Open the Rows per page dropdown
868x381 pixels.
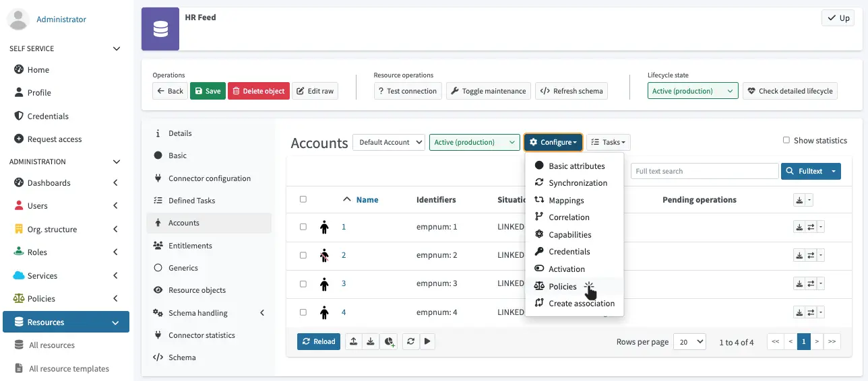pyautogui.click(x=689, y=342)
